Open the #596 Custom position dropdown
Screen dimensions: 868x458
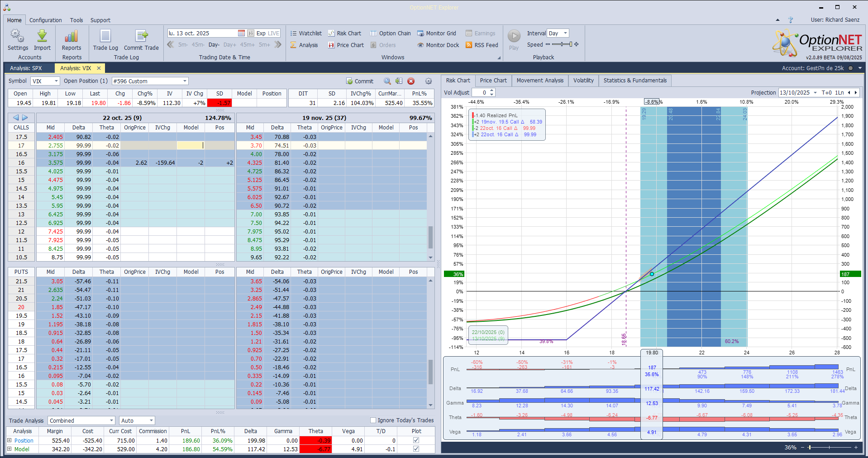pyautogui.click(x=185, y=81)
